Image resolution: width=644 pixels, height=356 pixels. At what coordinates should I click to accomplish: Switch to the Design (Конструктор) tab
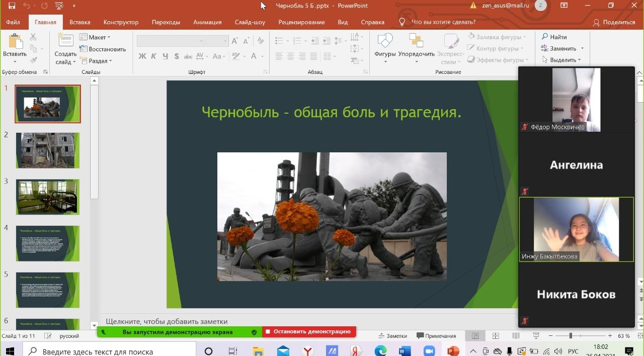(121, 22)
